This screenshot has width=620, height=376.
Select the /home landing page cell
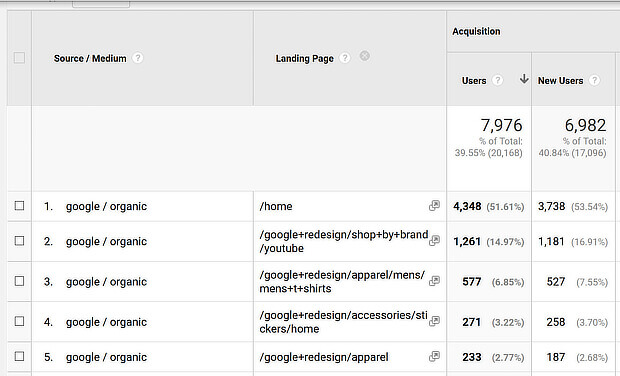coord(276,206)
